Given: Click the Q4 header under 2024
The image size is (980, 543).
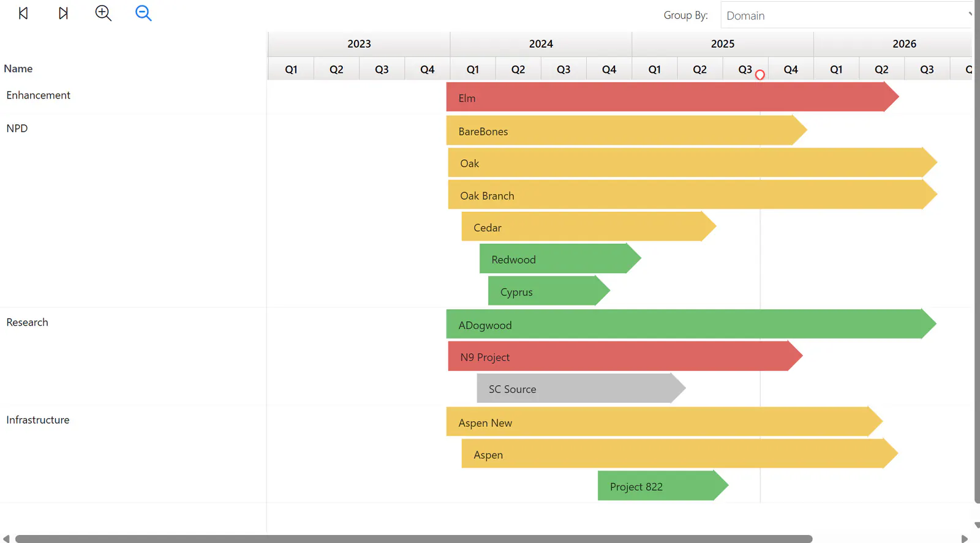Looking at the screenshot, I should [x=609, y=69].
